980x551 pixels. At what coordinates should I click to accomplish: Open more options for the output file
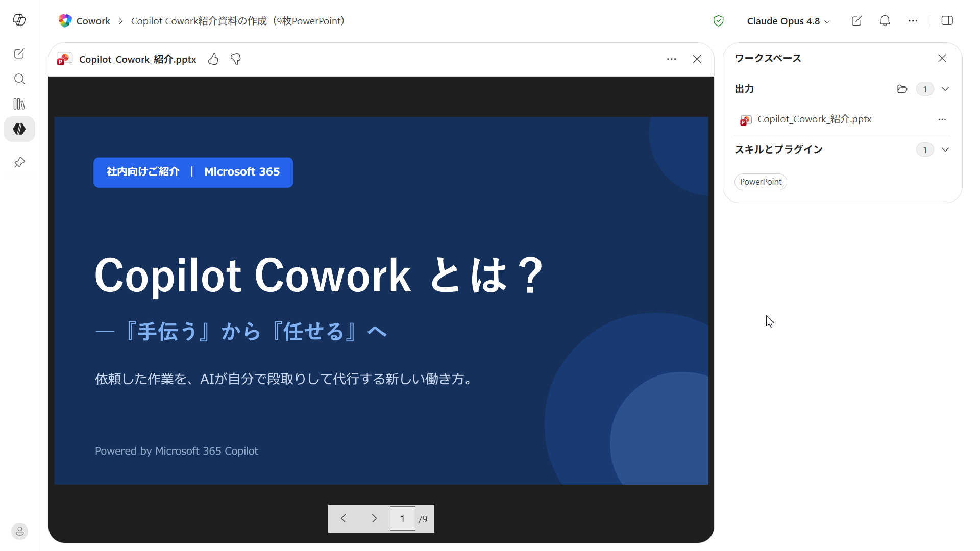point(942,119)
